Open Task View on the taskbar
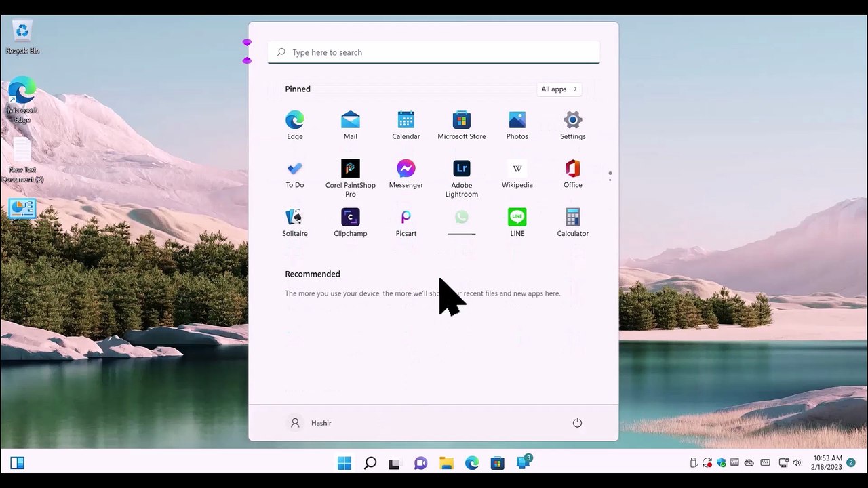 [x=395, y=463]
